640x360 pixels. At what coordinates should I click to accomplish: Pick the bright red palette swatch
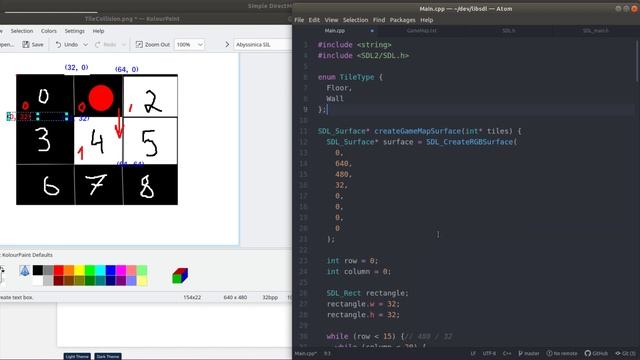[x=59, y=270]
